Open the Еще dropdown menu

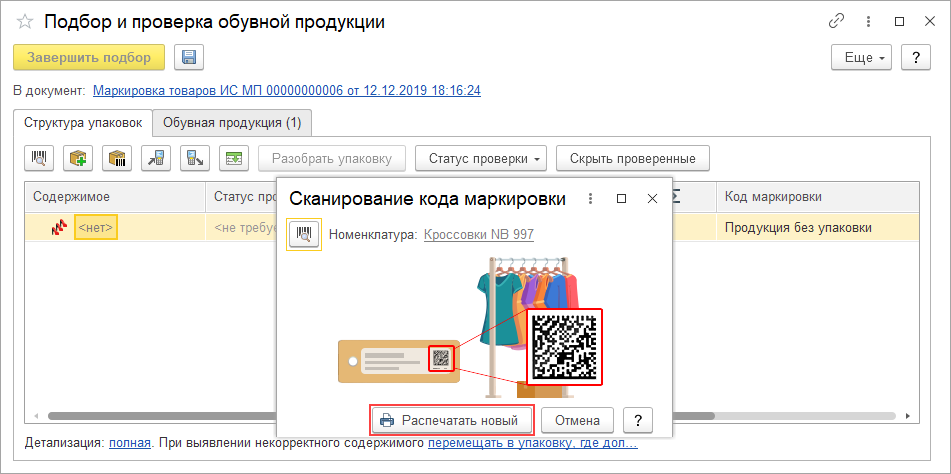click(861, 58)
